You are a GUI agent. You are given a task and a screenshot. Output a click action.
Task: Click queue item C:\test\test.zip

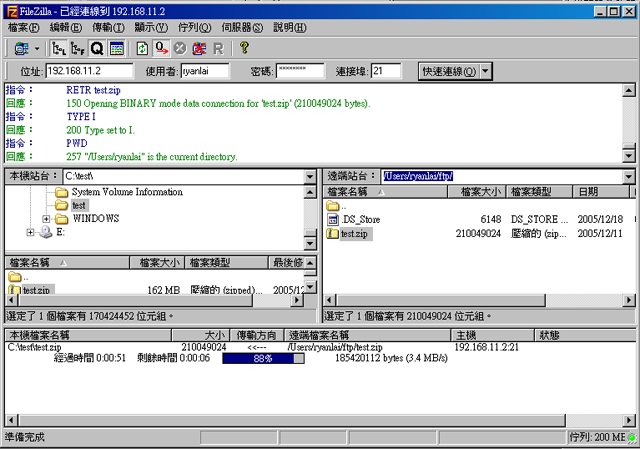[x=34, y=347]
